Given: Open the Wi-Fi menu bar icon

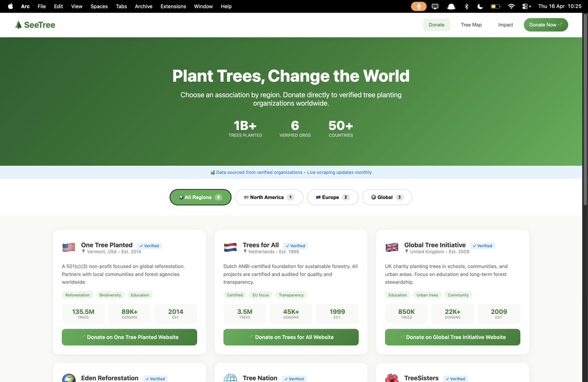Looking at the screenshot, I should point(511,6).
